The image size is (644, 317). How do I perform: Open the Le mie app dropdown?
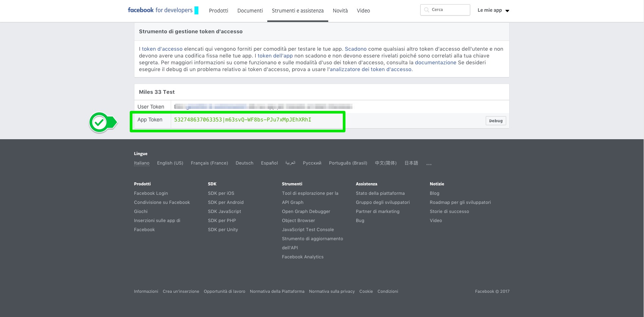[x=493, y=10]
